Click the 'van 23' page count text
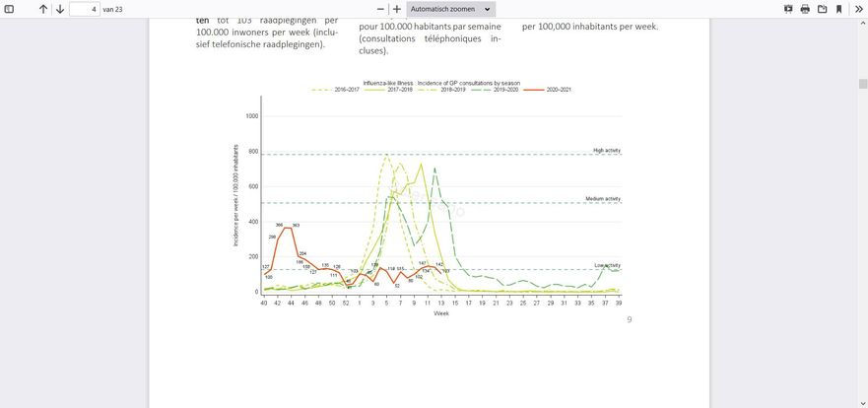The image size is (868, 408). (x=113, y=10)
